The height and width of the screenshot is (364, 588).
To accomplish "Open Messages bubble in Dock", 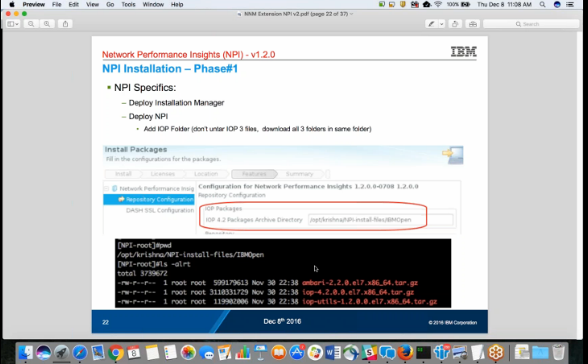I will [207, 353].
